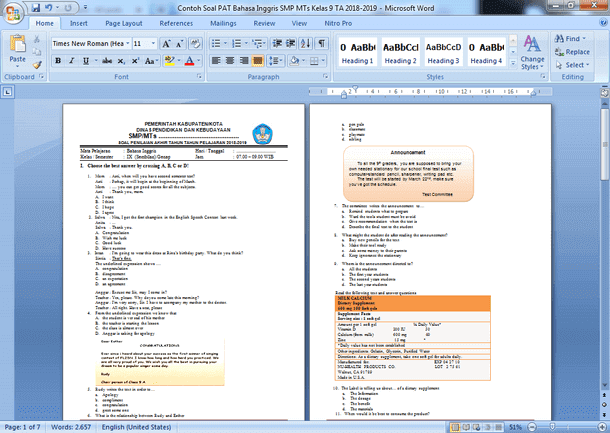Align text to the left
This screenshot has width=610, height=433.
pyautogui.click(x=216, y=61)
